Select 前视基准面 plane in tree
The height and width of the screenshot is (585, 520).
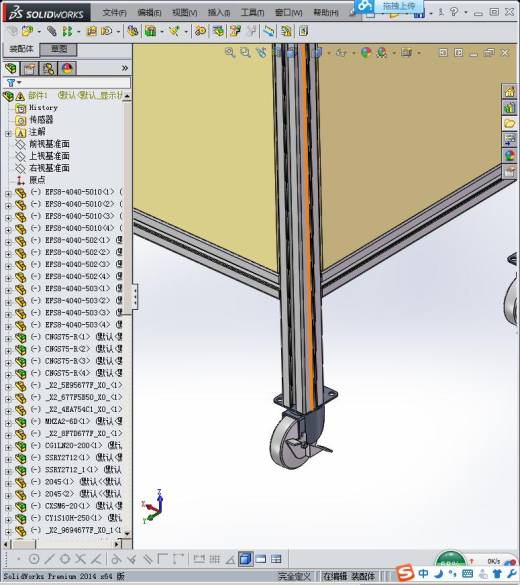49,144
